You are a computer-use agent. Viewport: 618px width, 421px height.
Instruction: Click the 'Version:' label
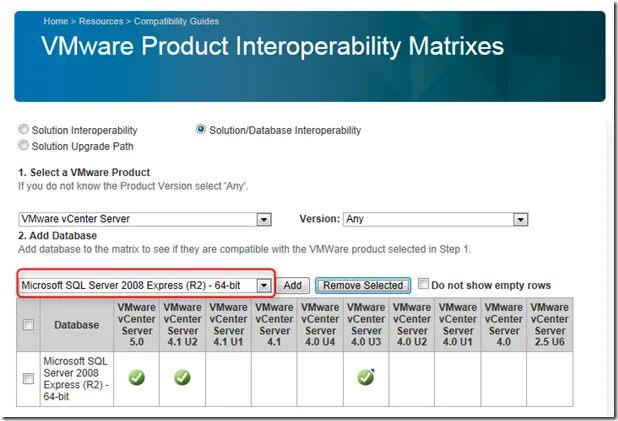319,219
